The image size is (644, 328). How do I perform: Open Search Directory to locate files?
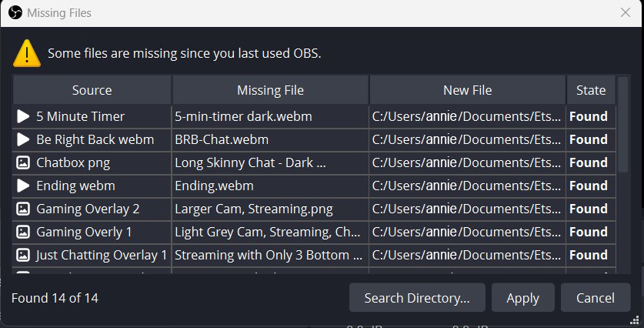[417, 297]
